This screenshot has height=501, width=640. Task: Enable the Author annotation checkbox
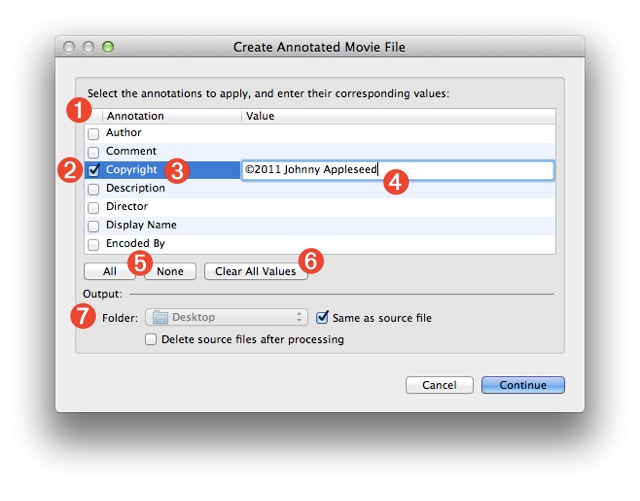[93, 134]
